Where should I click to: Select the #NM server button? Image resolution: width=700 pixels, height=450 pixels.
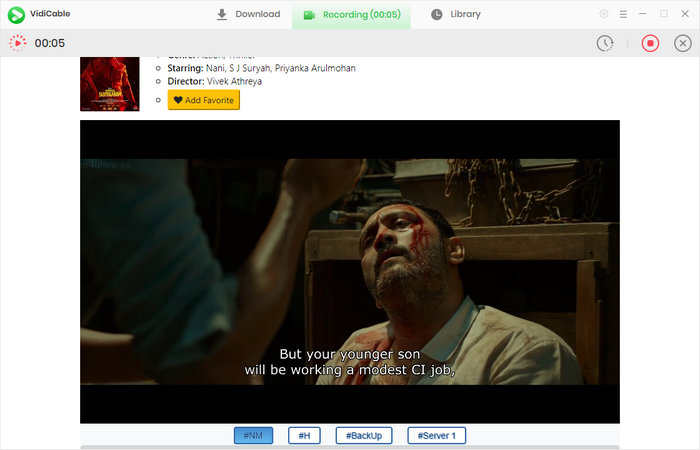[253, 435]
